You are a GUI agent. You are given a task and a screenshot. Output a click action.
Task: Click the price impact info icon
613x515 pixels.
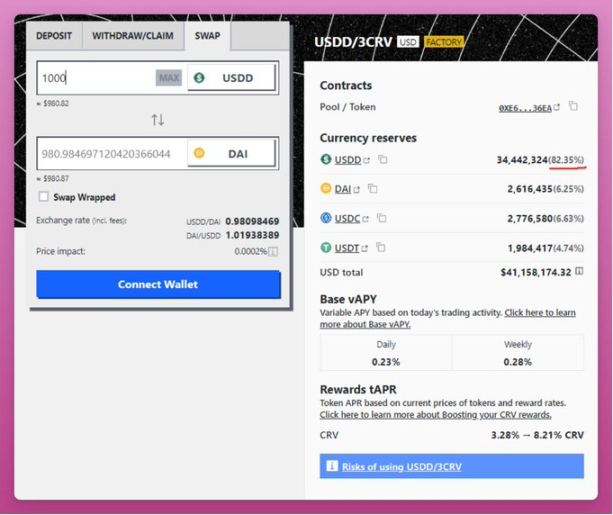coord(273,252)
